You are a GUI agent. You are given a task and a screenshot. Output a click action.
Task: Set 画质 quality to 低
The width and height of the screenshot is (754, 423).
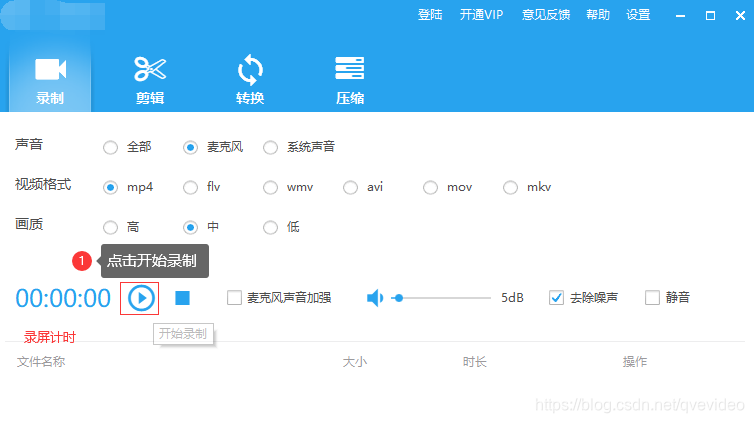(270, 227)
